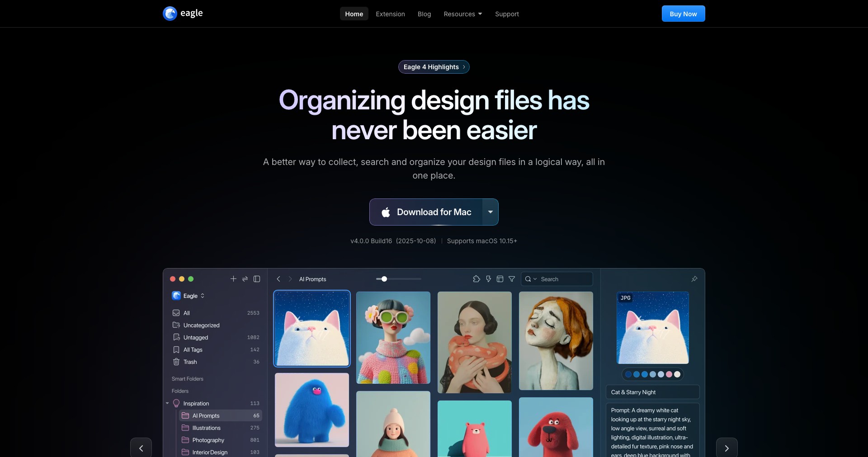
Task: Go to previous carousel slide
Action: (x=141, y=448)
